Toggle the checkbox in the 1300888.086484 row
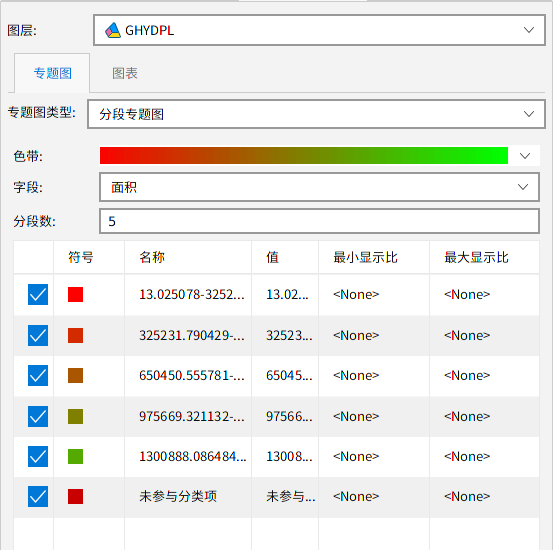Image resolution: width=553 pixels, height=550 pixels. coord(38,457)
